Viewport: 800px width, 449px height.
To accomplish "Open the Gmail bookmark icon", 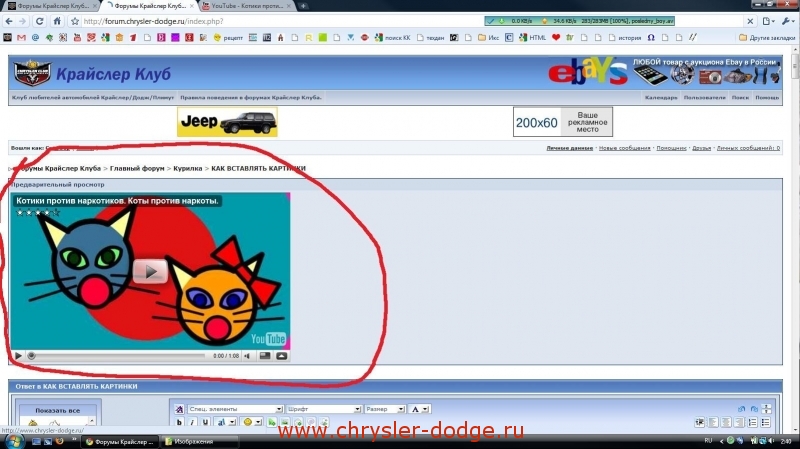I will tap(21, 38).
